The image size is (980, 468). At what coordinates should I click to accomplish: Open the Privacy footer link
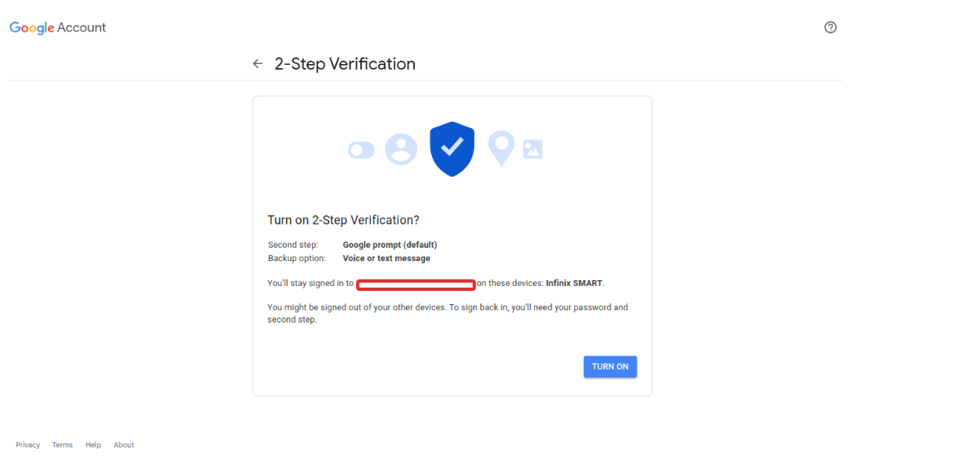coord(27,445)
